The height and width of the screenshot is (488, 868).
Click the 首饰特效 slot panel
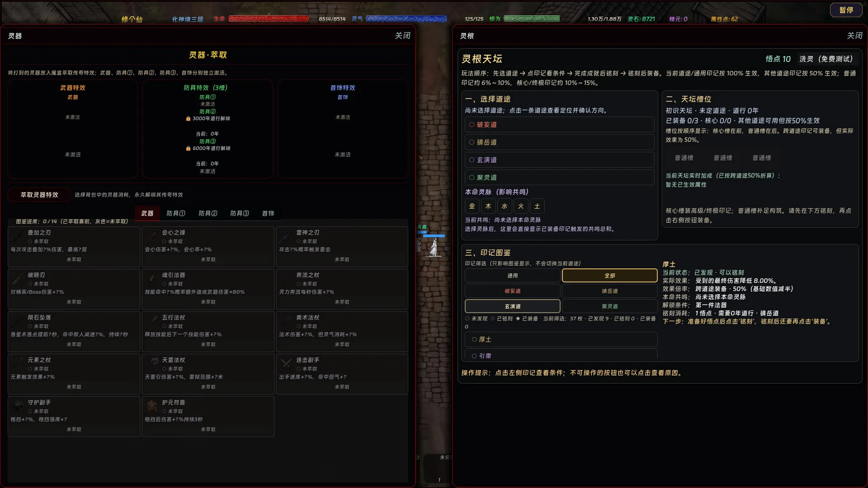tap(343, 129)
